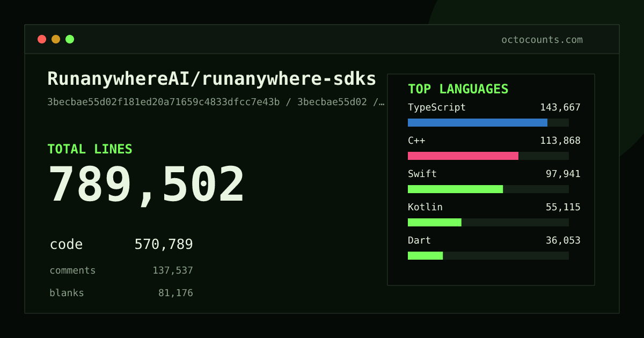Click the Swift language label
Screen dimensions: 644x338
tap(422, 174)
